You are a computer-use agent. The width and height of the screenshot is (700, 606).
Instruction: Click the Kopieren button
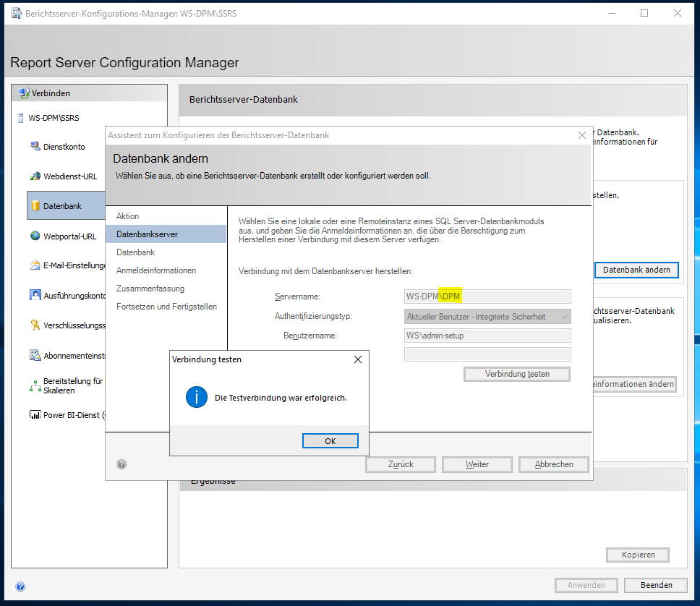click(x=638, y=555)
